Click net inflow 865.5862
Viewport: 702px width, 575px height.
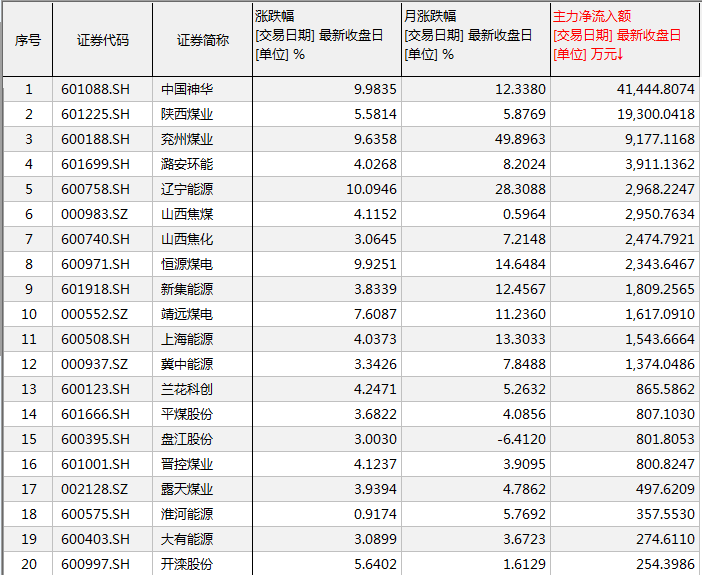click(x=665, y=389)
